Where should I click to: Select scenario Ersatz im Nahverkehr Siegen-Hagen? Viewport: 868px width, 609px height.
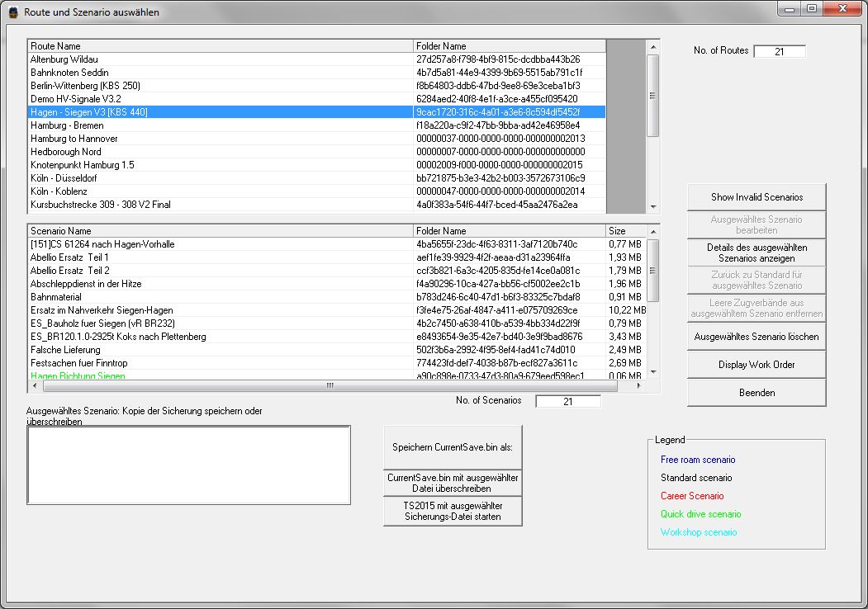coord(337,310)
